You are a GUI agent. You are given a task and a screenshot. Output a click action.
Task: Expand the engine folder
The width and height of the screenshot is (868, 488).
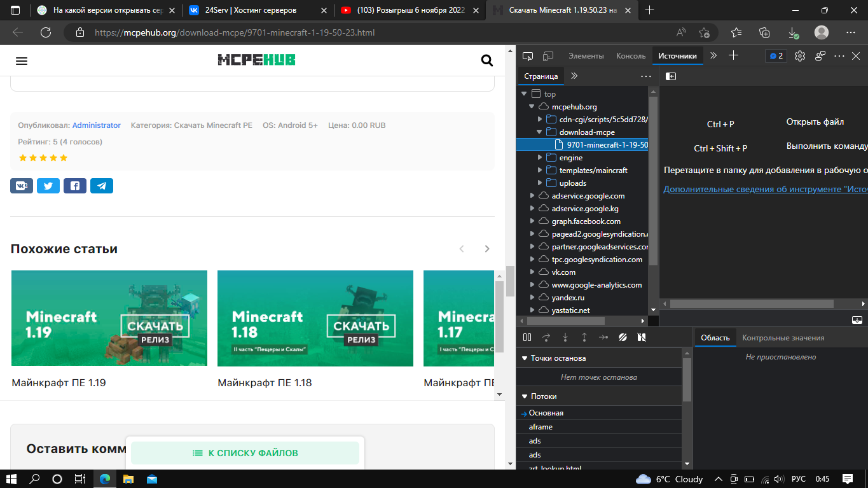(x=540, y=158)
